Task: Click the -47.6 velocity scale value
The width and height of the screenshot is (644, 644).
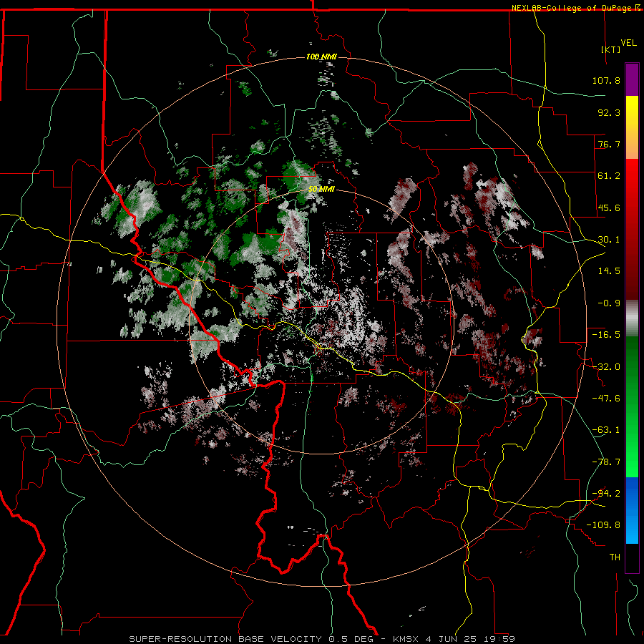Action: pos(606,399)
